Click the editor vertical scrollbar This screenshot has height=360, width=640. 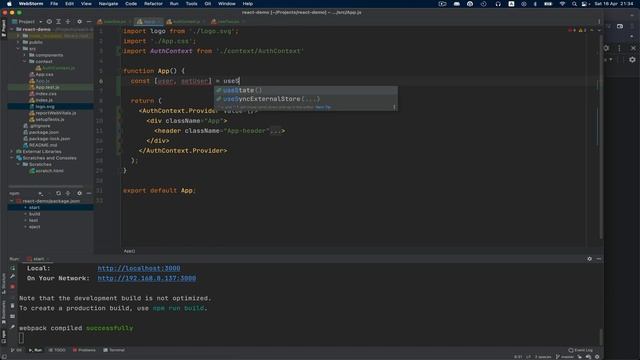click(601, 137)
